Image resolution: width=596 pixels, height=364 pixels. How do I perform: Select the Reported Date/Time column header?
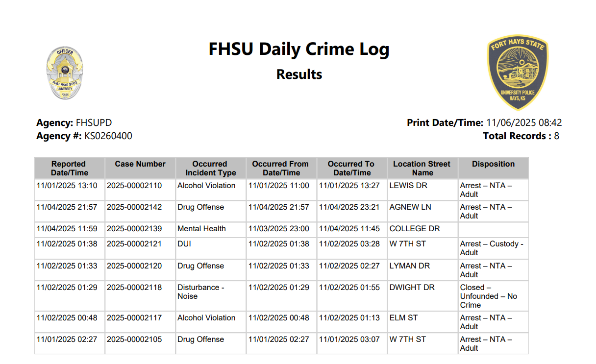click(x=70, y=168)
